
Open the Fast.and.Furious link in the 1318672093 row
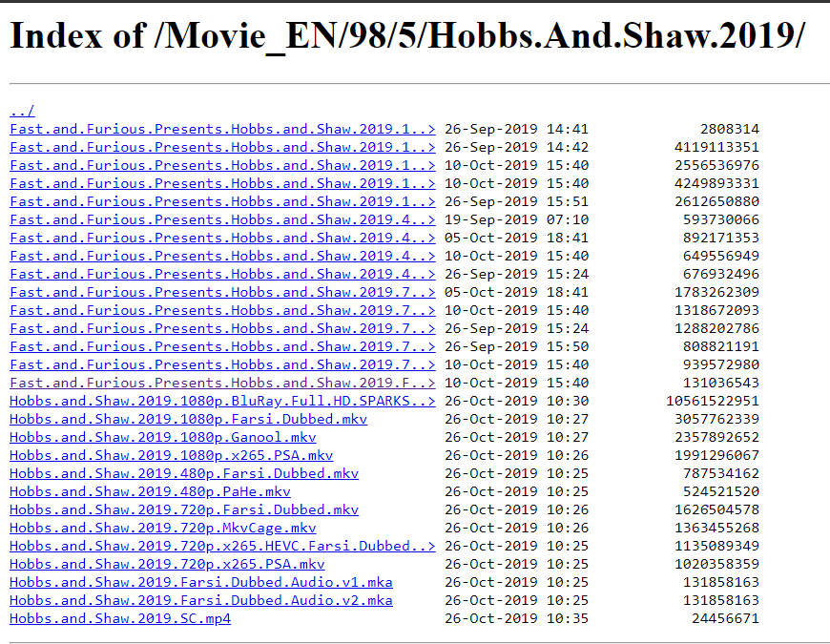tap(222, 310)
